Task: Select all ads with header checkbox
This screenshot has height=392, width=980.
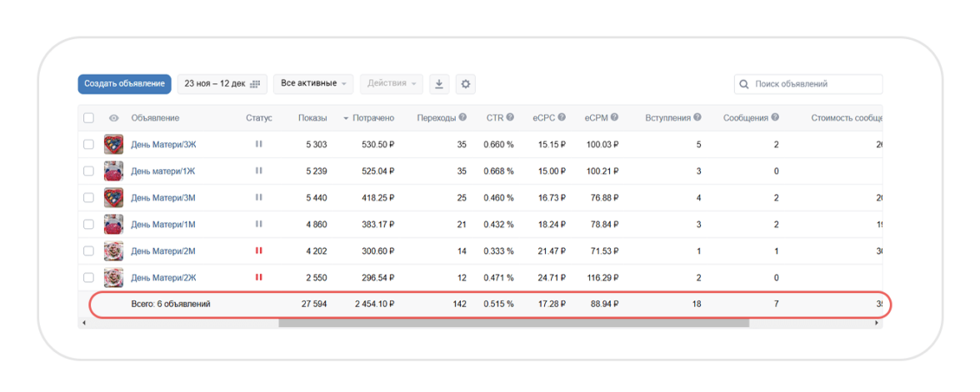Action: 89,118
